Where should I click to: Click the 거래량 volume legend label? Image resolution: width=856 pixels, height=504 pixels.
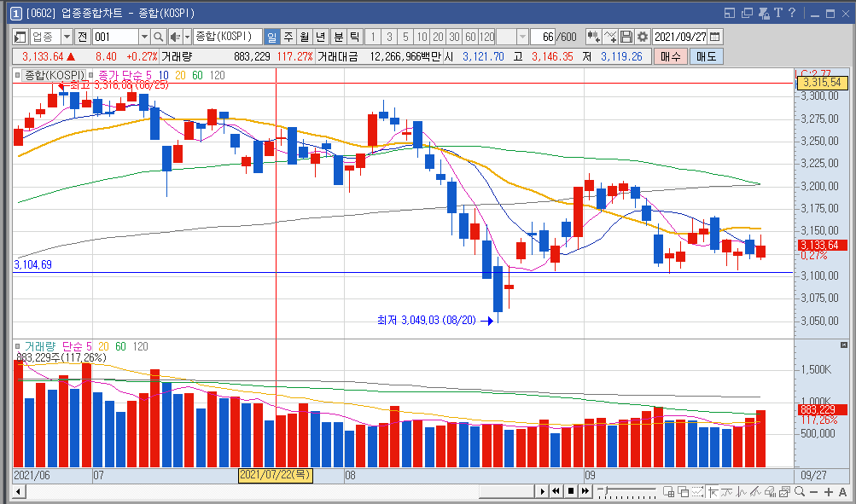tap(40, 346)
